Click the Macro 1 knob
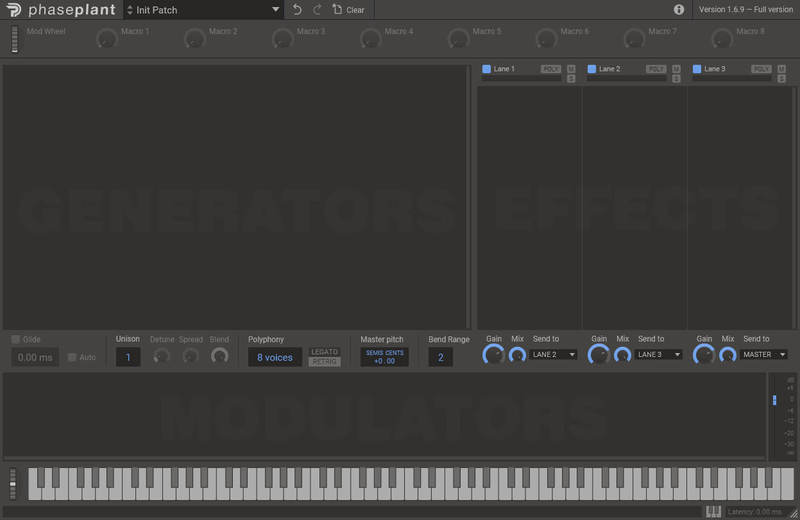 click(106, 39)
